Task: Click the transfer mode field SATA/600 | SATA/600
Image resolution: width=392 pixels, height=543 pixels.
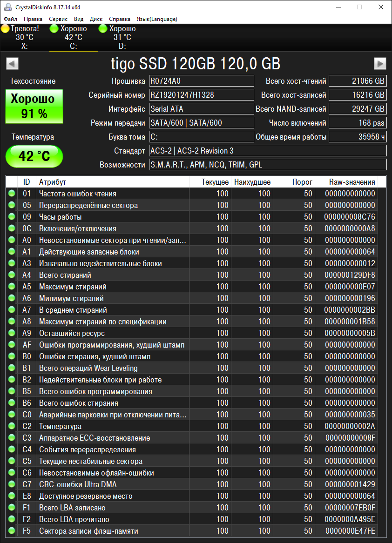Action: pos(202,122)
